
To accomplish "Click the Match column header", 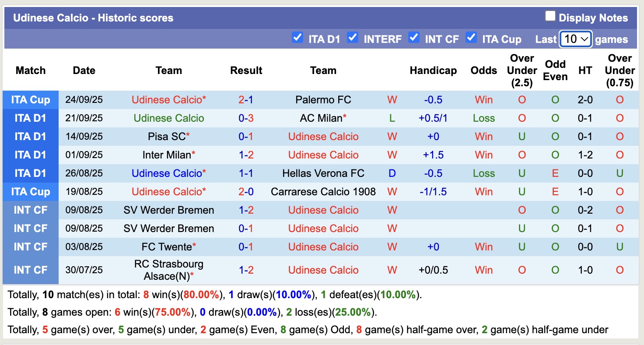I will pyautogui.click(x=31, y=70).
